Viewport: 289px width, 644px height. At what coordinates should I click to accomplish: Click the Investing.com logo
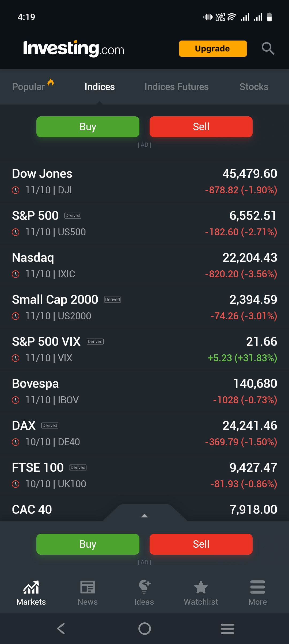coord(74,49)
